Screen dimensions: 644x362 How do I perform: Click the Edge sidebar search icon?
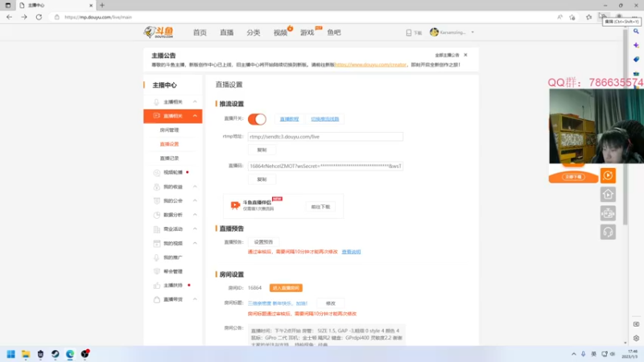pos(636,31)
